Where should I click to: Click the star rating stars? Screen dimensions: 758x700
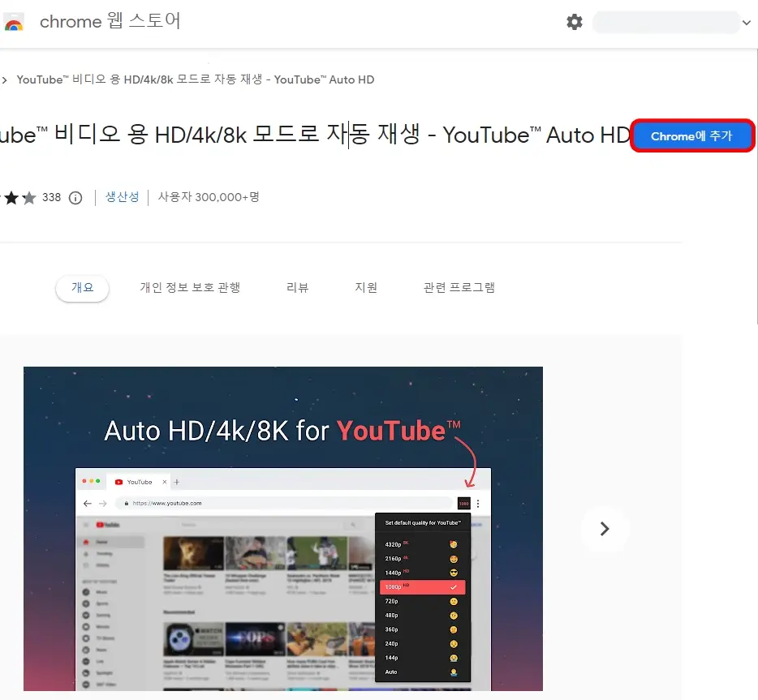[x=16, y=196]
